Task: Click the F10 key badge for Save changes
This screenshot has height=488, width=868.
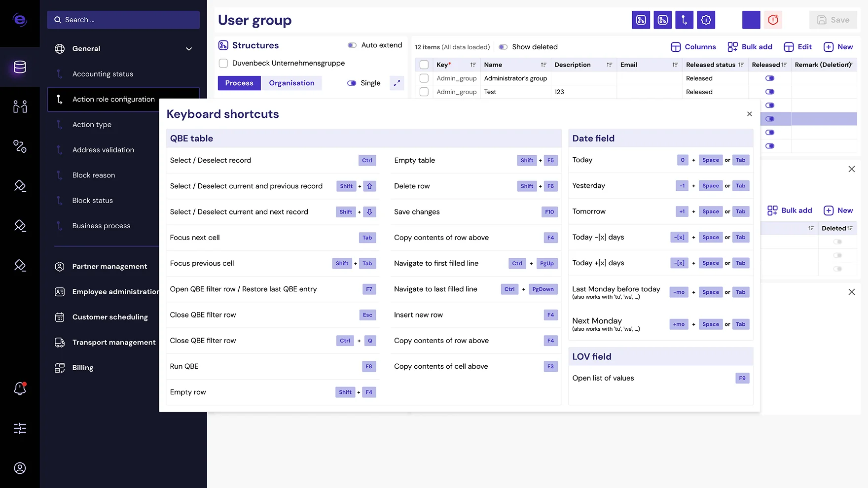Action: pyautogui.click(x=549, y=212)
